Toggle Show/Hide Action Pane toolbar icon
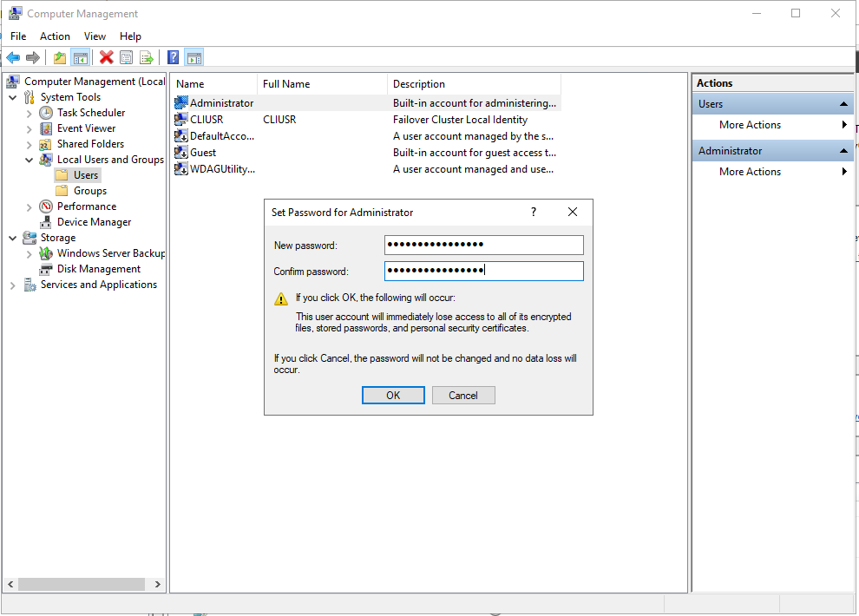 click(x=193, y=57)
